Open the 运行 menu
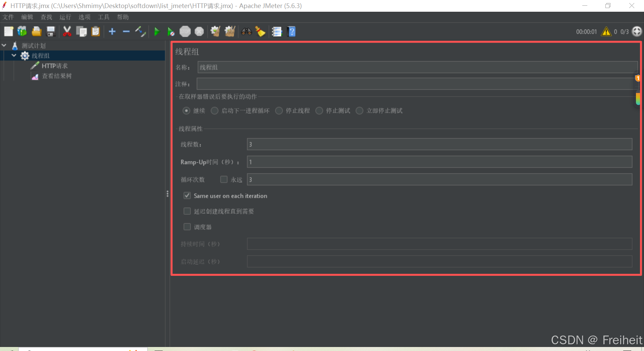This screenshot has width=644, height=351. click(x=65, y=17)
